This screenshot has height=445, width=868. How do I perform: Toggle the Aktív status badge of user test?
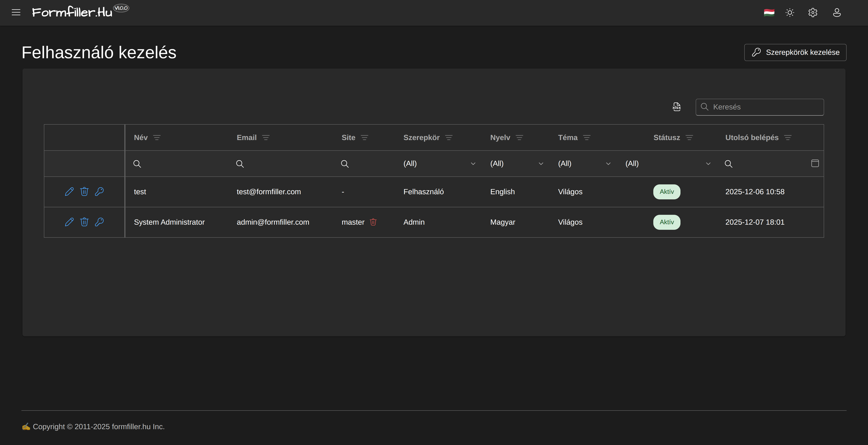tap(667, 191)
